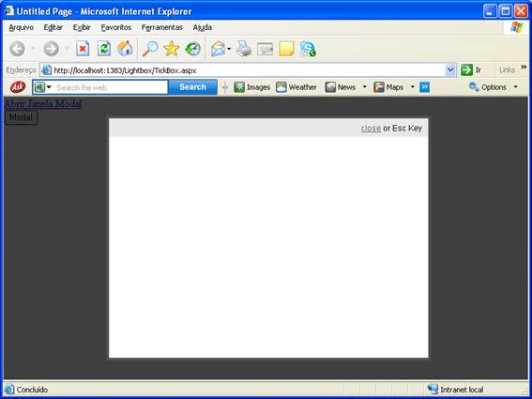
Task: Click the Ask toolbar logo
Action: click(18, 87)
